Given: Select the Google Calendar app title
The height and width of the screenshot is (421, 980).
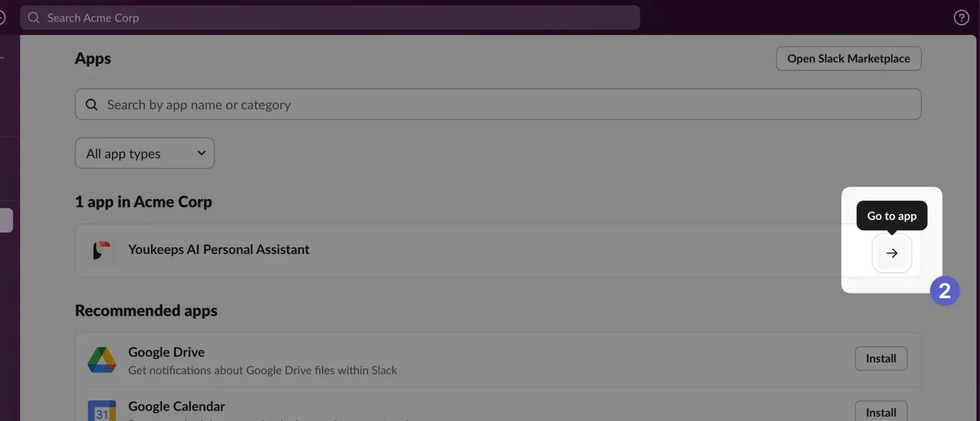Looking at the screenshot, I should [x=176, y=406].
